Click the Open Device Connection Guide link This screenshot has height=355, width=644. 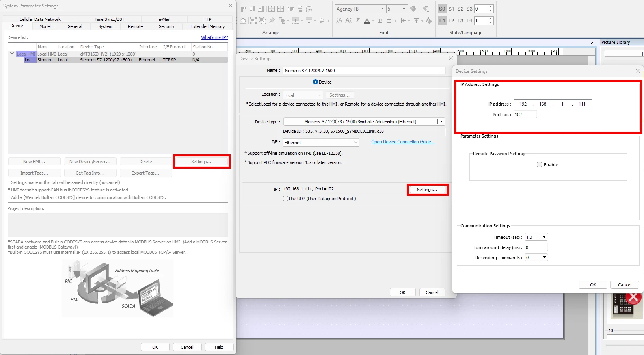point(403,142)
